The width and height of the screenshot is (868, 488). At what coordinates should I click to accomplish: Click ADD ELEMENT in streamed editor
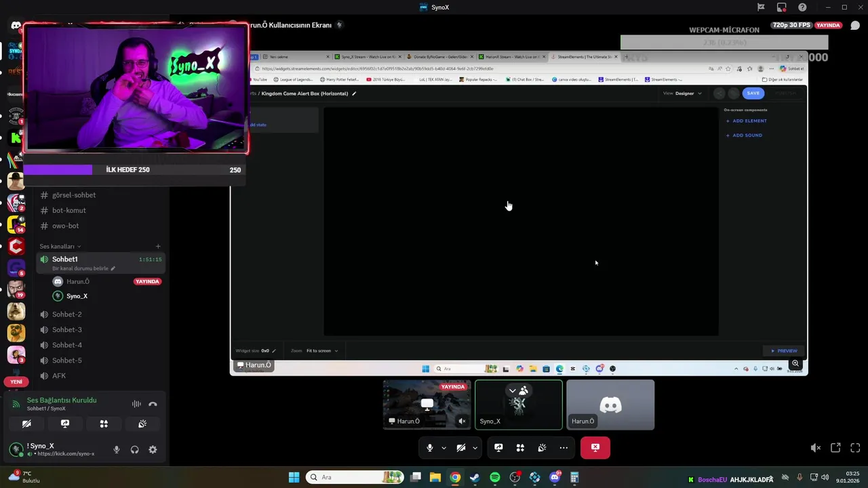[747, 121]
